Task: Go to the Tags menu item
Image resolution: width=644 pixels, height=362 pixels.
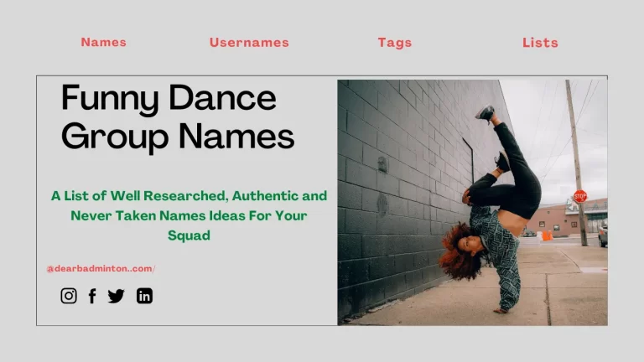Action: 394,42
